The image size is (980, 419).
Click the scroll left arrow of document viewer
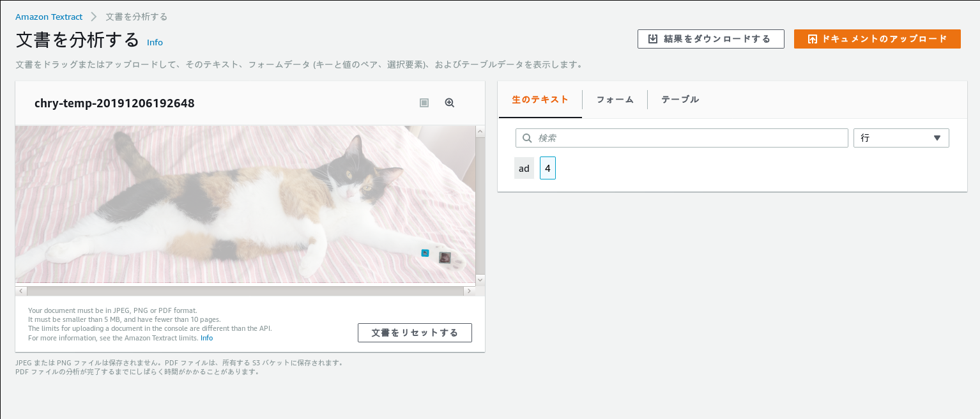(21, 291)
